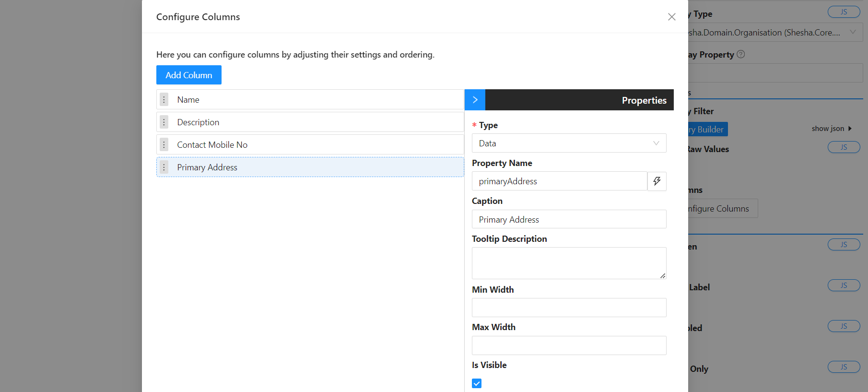The width and height of the screenshot is (868, 392).
Task: Select the Contact Mobile No column row
Action: [x=310, y=144]
